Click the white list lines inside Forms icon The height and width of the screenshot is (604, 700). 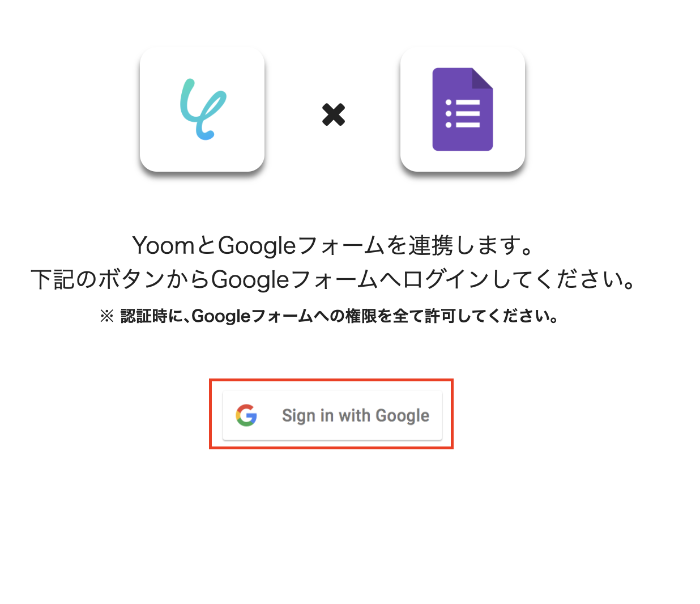click(463, 113)
